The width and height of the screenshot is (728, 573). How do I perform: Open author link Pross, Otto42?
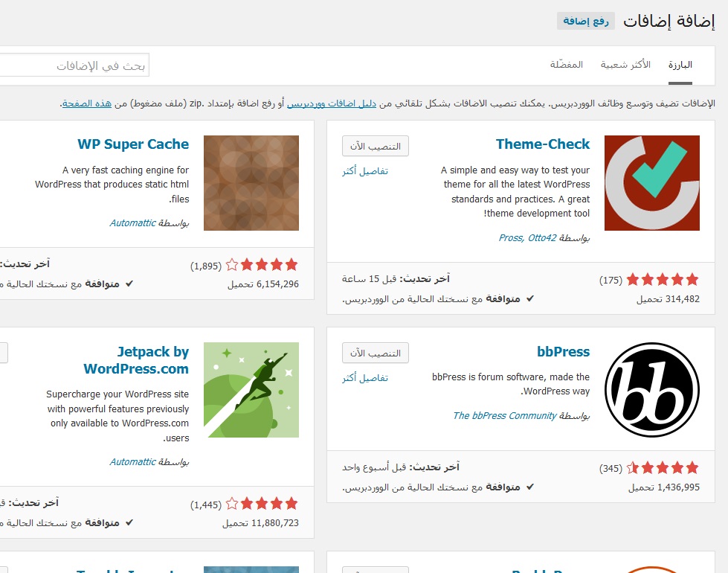click(527, 238)
